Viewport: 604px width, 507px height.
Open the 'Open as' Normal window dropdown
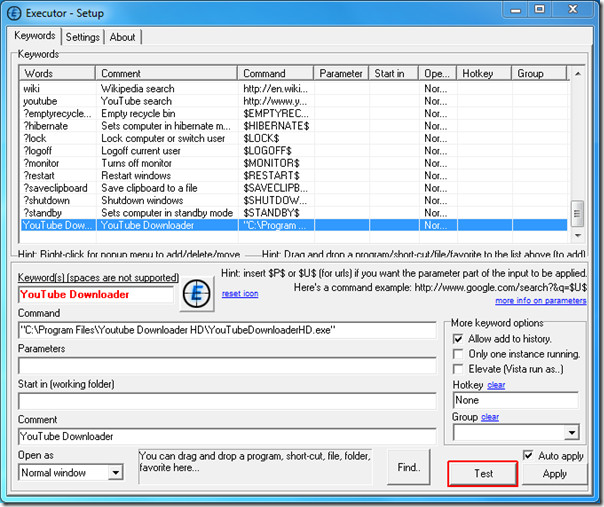(x=116, y=472)
